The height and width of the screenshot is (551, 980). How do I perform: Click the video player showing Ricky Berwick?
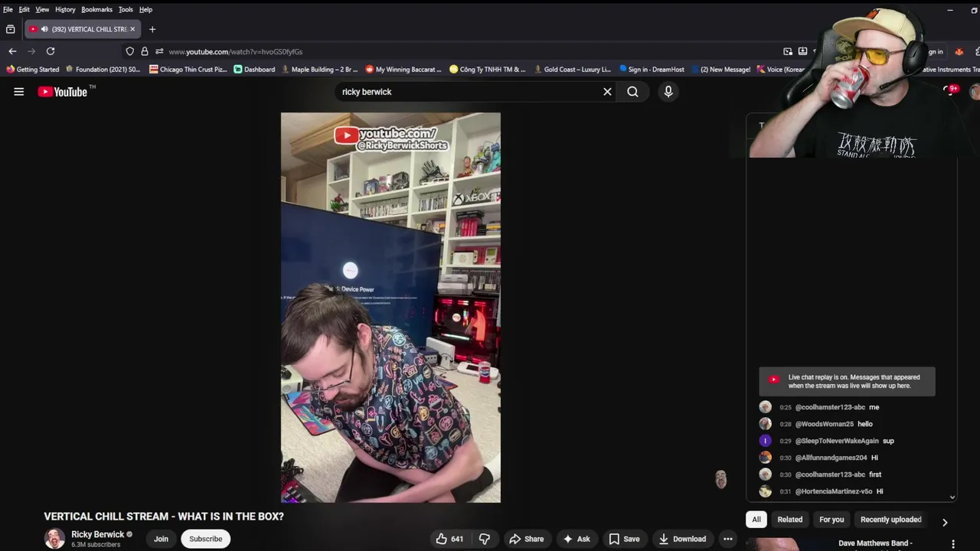point(390,308)
